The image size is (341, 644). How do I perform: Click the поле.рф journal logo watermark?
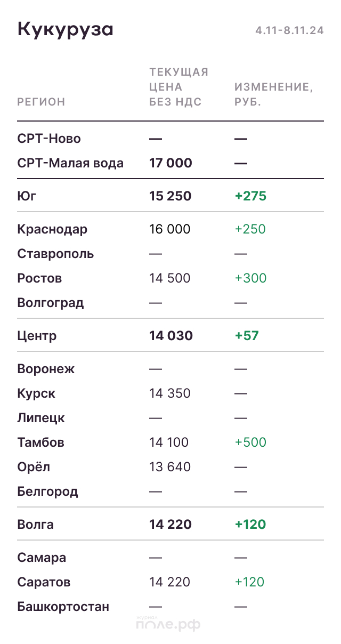point(168,624)
